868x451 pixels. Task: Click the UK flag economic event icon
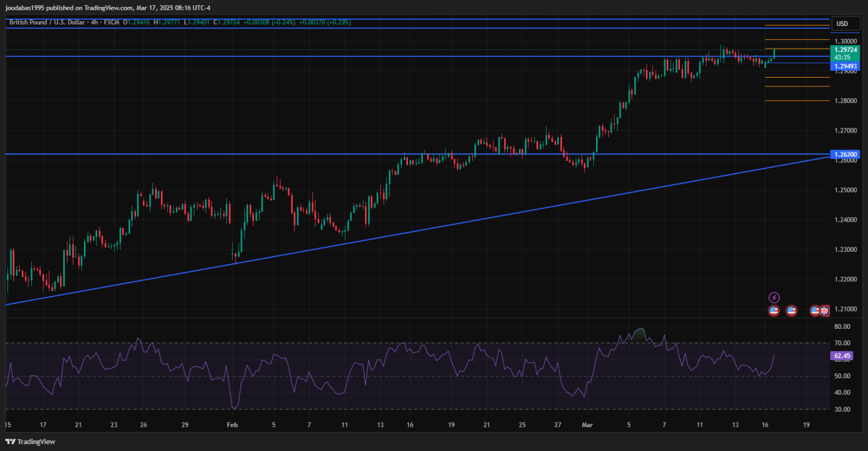coord(824,311)
